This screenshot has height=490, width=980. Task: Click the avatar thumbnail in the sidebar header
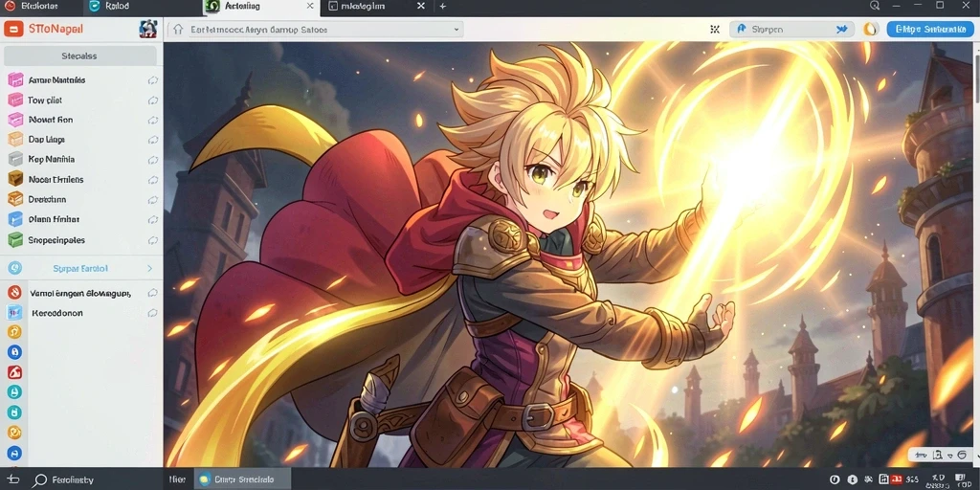(148, 29)
